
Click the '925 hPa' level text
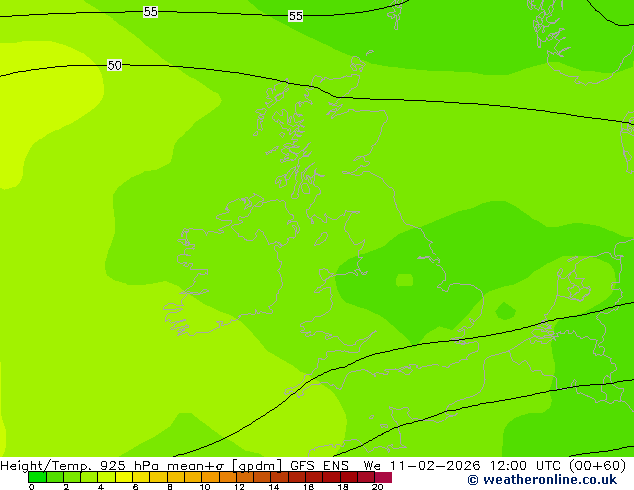(129, 466)
